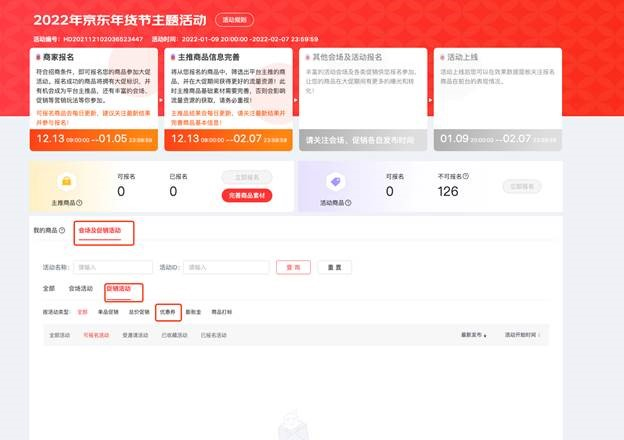Focus the 活动ID input field
624x440 pixels.
[x=226, y=267]
